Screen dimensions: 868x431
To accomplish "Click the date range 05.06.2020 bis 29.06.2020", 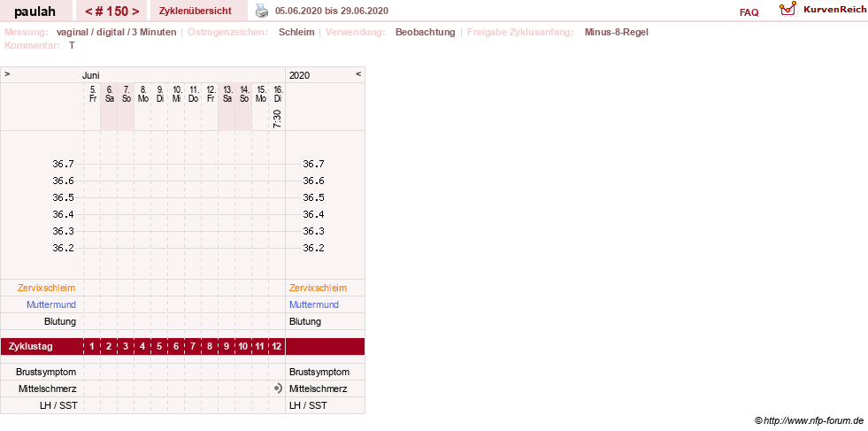I will click(x=332, y=11).
